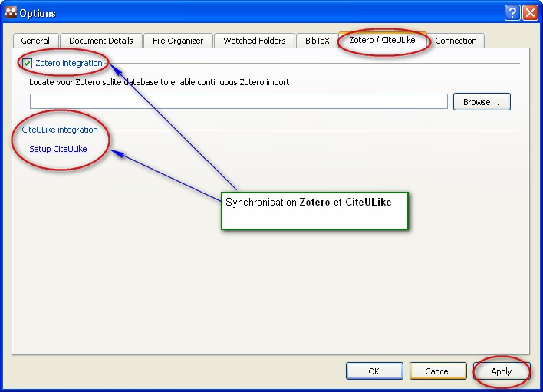Image resolution: width=543 pixels, height=392 pixels.
Task: Select the Zotero / CiteULike tab
Action: [382, 40]
